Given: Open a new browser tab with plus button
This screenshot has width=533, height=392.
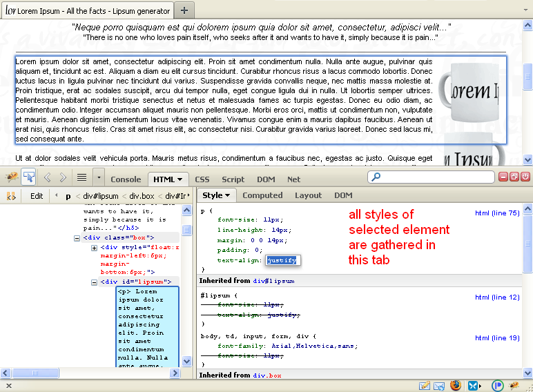Looking at the screenshot, I should pyautogui.click(x=184, y=10).
